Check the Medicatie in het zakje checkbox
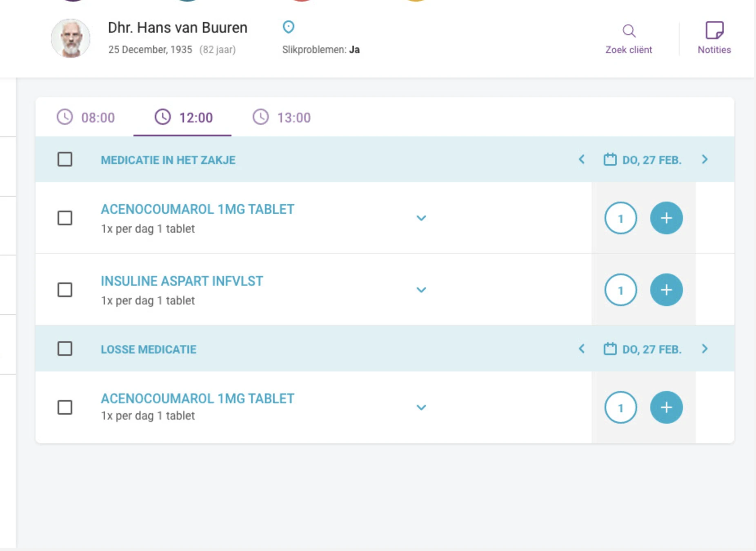This screenshot has height=551, width=756. [65, 159]
